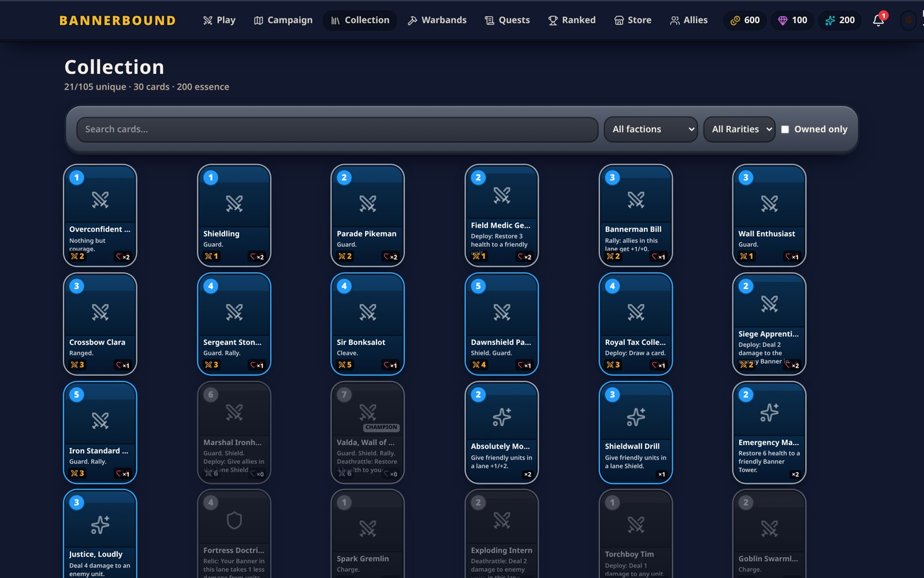
Task: Select the Field Medic Ge... card
Action: tap(502, 215)
